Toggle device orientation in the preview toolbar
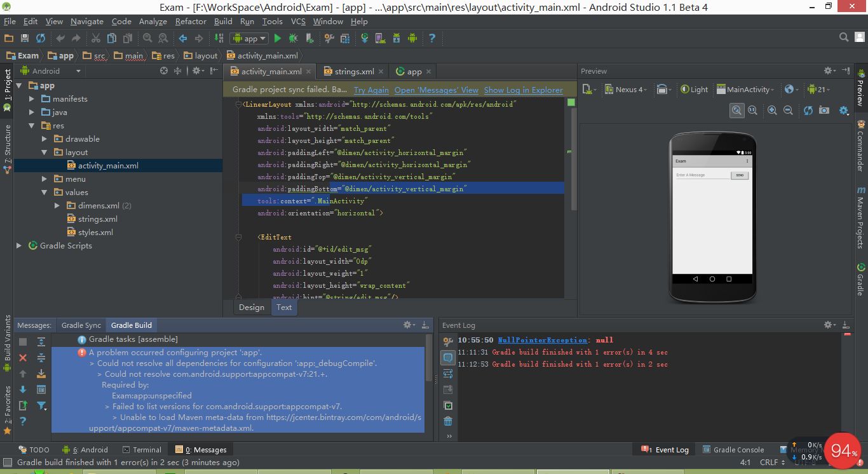This screenshot has width=868, height=474. pyautogui.click(x=663, y=89)
